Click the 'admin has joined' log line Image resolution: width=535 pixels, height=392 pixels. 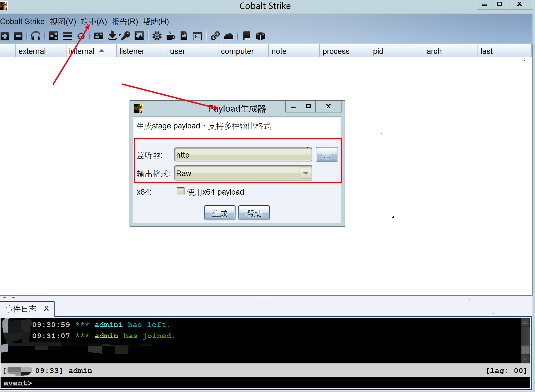tap(103, 336)
